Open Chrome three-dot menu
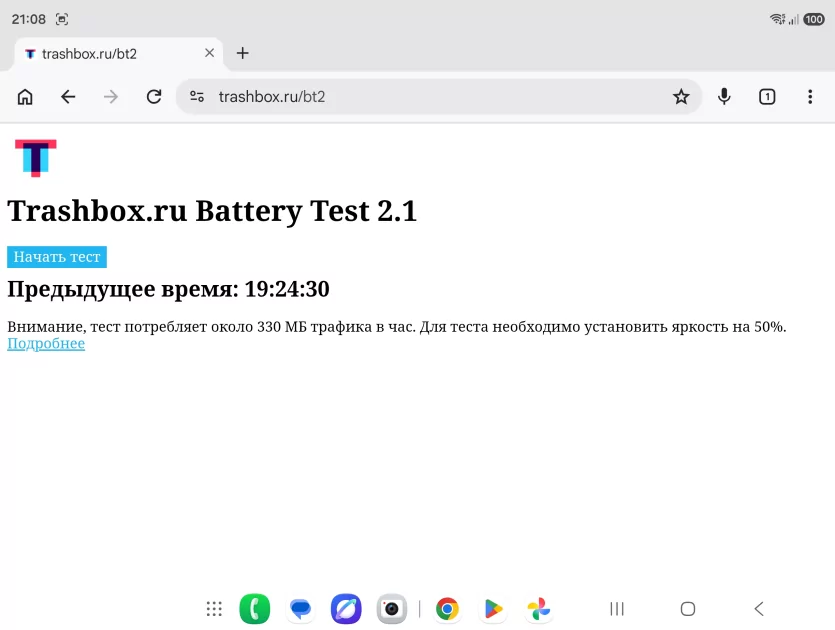This screenshot has width=835, height=630. [x=810, y=97]
